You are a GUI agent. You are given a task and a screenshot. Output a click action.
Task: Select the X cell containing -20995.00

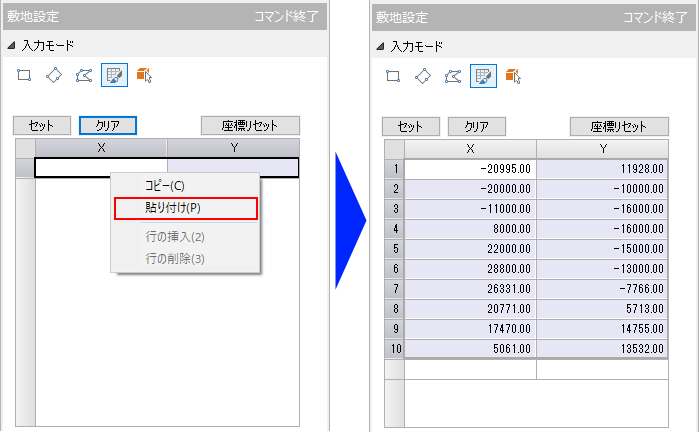pos(470,169)
